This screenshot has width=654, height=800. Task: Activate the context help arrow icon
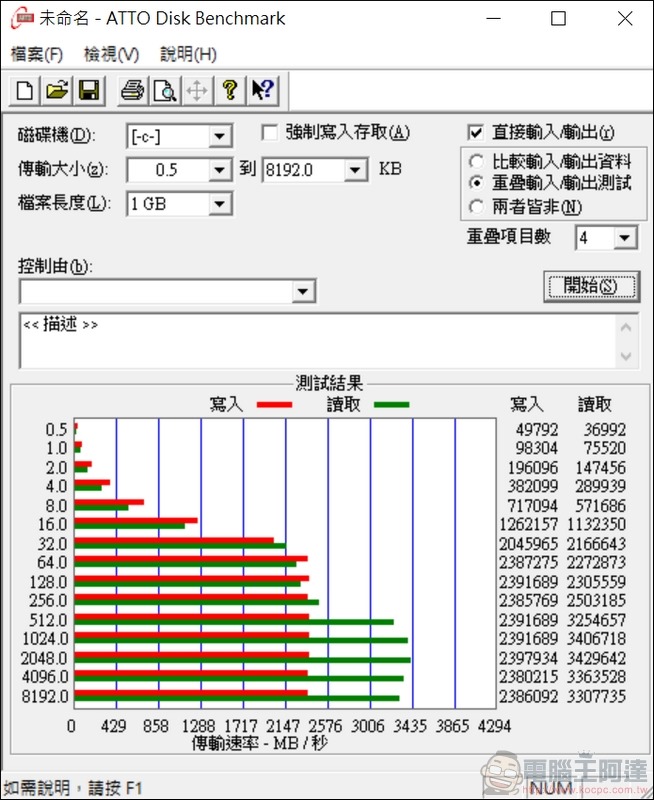263,91
